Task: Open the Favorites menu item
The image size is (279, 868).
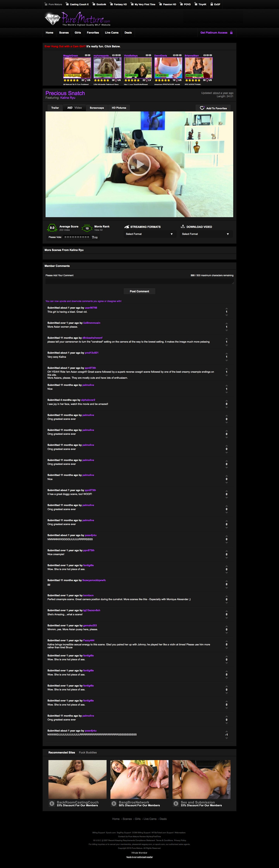Action: pyautogui.click(x=93, y=33)
